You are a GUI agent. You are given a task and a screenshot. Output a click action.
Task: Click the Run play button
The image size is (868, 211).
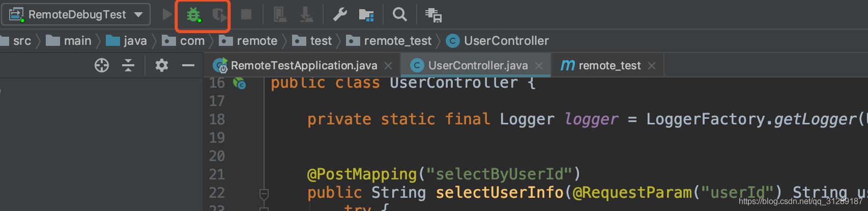167,15
